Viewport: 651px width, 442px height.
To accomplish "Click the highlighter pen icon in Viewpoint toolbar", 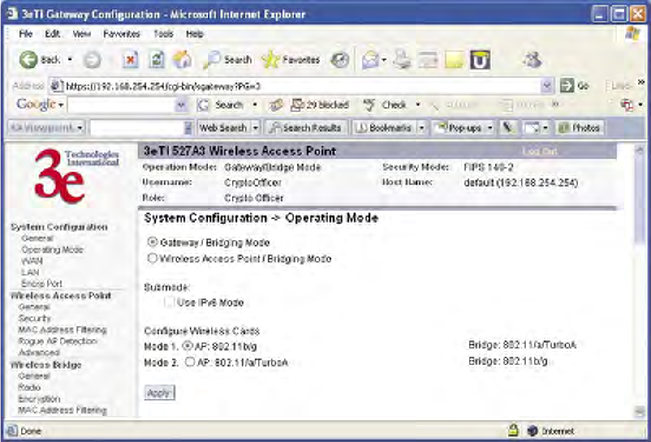I will pos(508,128).
